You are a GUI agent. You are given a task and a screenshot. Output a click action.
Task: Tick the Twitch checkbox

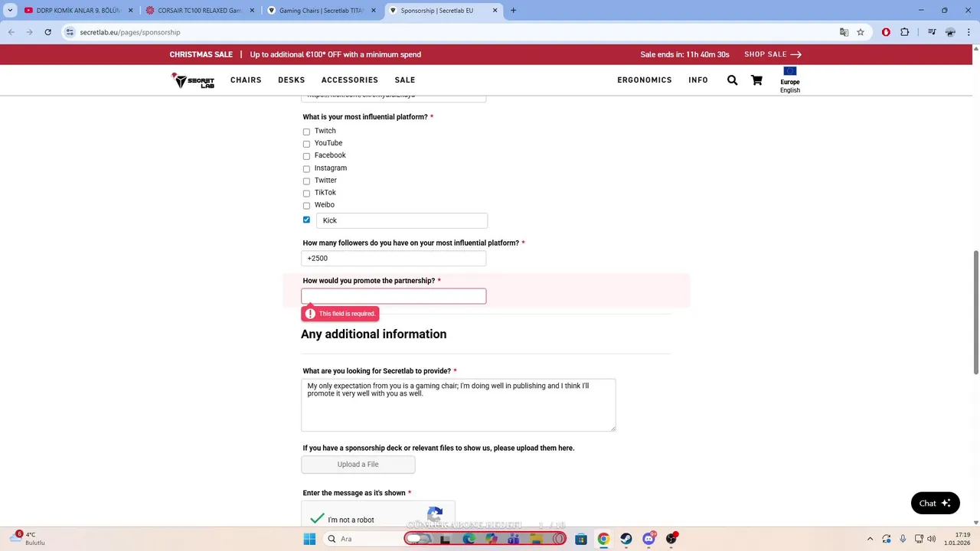pos(306,132)
